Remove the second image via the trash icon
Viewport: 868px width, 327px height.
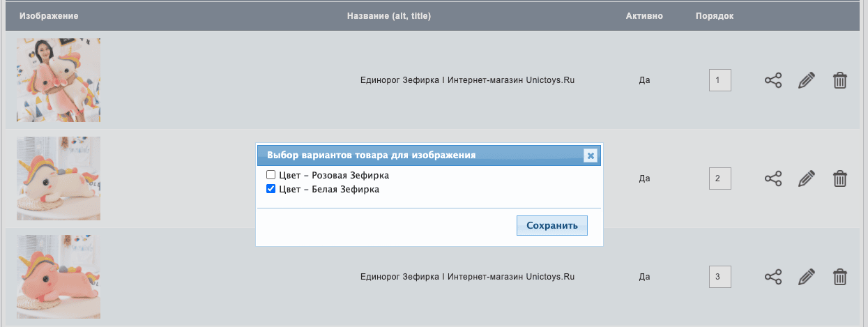[x=840, y=178]
